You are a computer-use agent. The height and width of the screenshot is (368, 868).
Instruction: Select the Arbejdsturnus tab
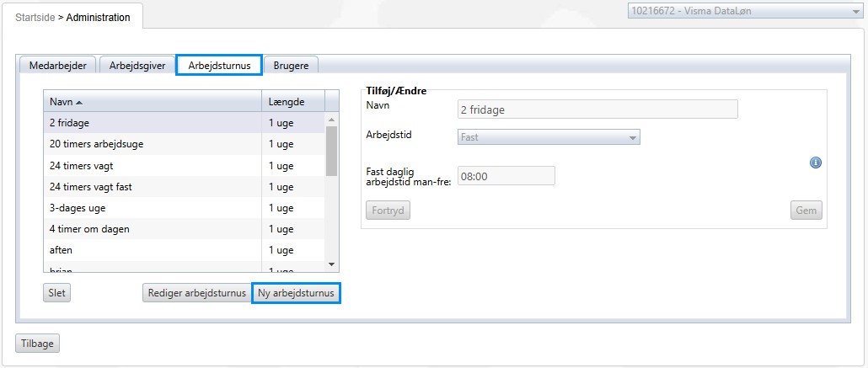click(x=218, y=66)
